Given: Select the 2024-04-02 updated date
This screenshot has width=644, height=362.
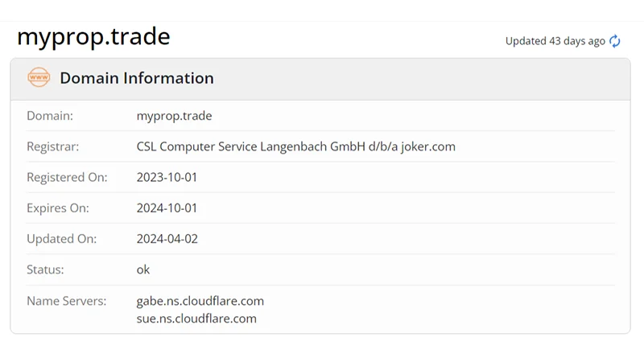Looking at the screenshot, I should coord(167,239).
